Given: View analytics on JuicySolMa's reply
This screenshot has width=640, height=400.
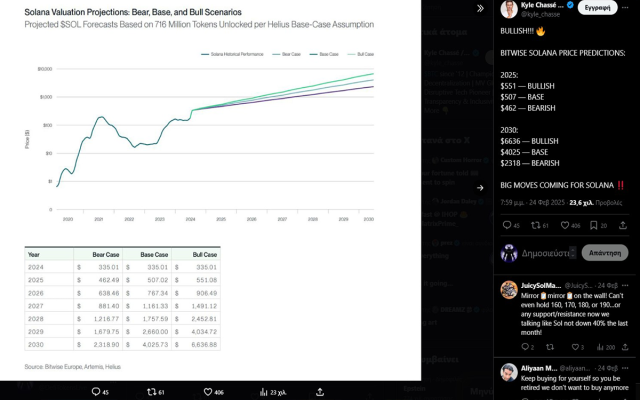Looking at the screenshot, I should tap(599, 347).
